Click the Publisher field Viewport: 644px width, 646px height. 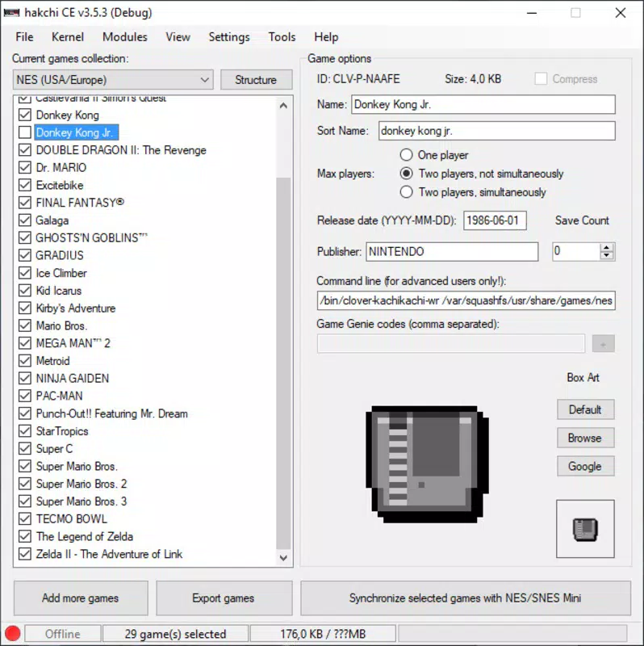(452, 251)
